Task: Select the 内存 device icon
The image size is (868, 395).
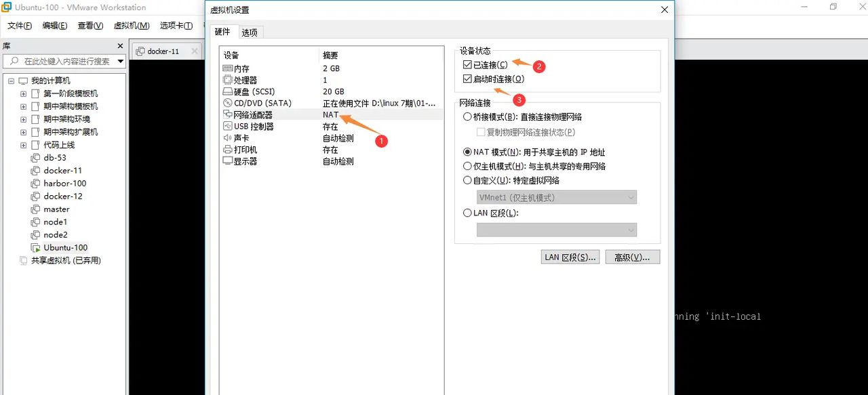Action: pyautogui.click(x=226, y=68)
